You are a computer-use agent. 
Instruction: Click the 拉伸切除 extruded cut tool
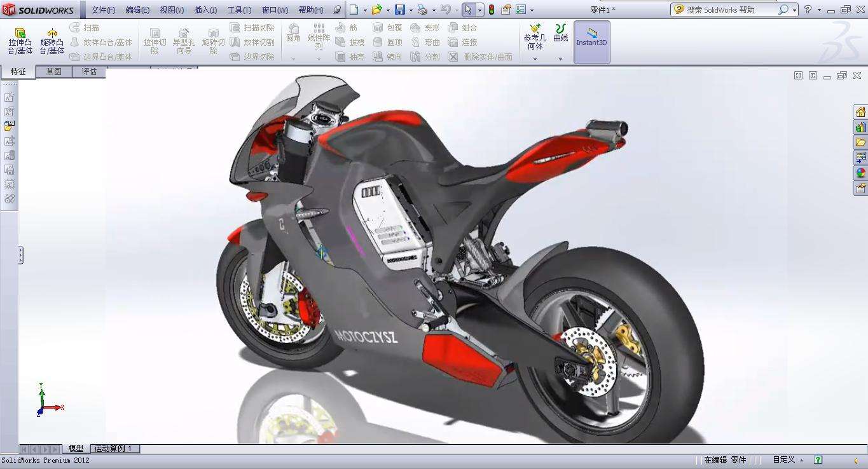coord(155,41)
